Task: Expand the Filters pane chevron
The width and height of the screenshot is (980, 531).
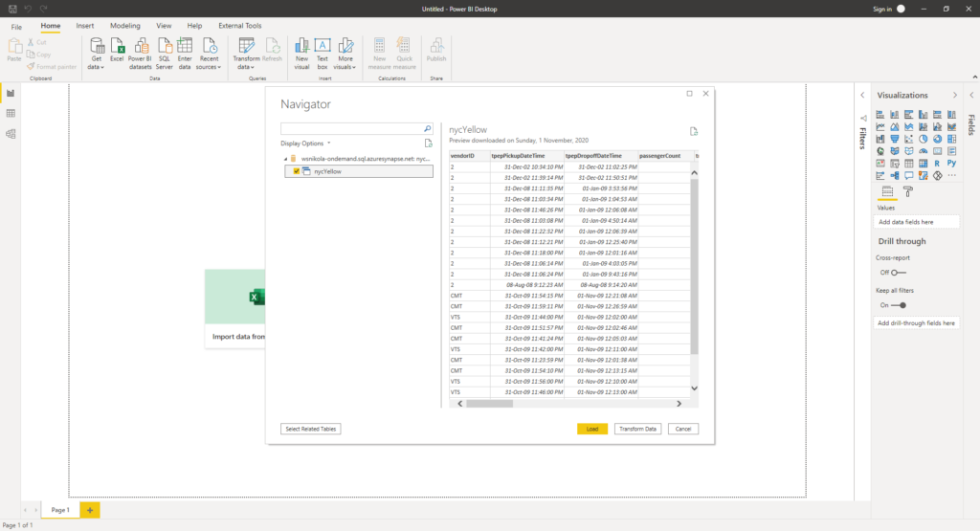Action: click(862, 96)
